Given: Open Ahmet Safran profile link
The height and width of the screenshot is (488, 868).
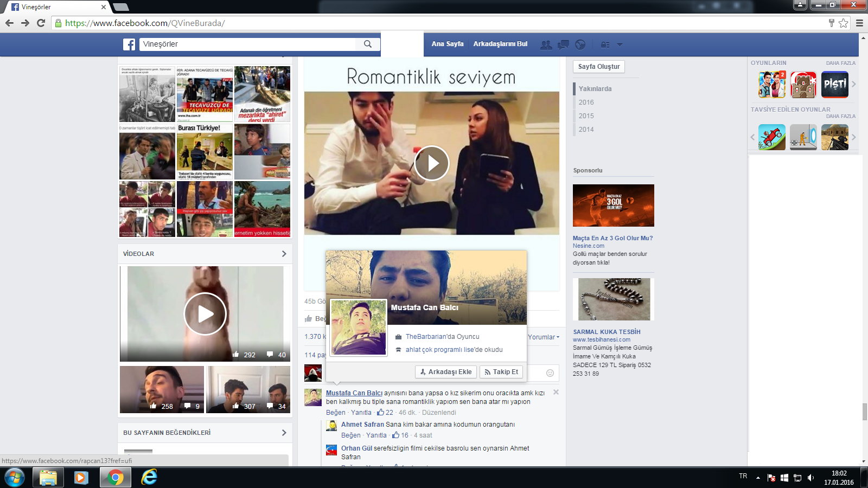Looking at the screenshot, I should pos(362,425).
